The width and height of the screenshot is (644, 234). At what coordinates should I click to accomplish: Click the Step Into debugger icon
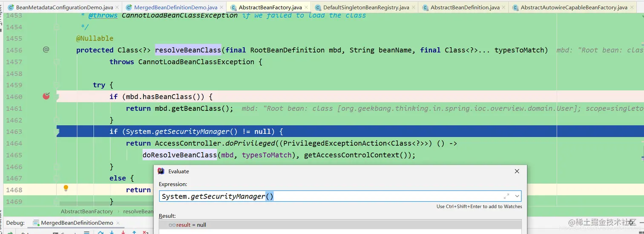click(112, 233)
